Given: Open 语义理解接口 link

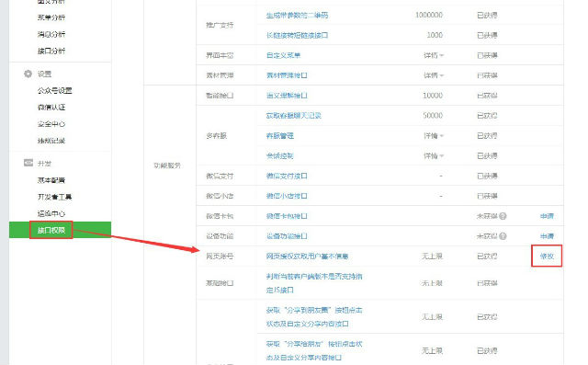Looking at the screenshot, I should pos(287,96).
